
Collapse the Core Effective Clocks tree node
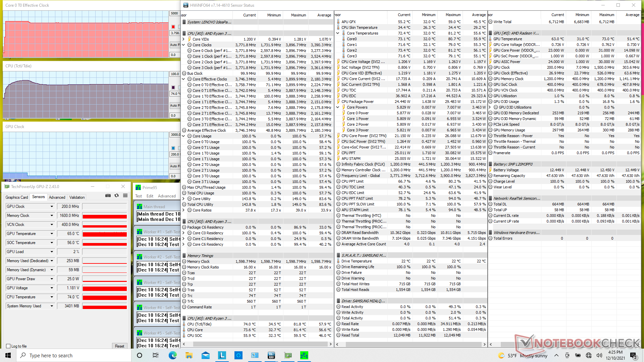[x=183, y=79]
